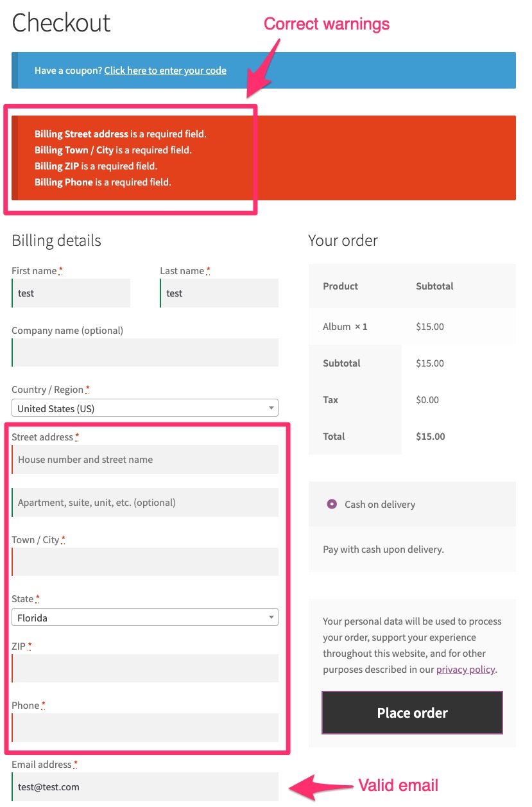Open the Country/Region dropdown
Screen dimensions: 532x807
(x=144, y=408)
